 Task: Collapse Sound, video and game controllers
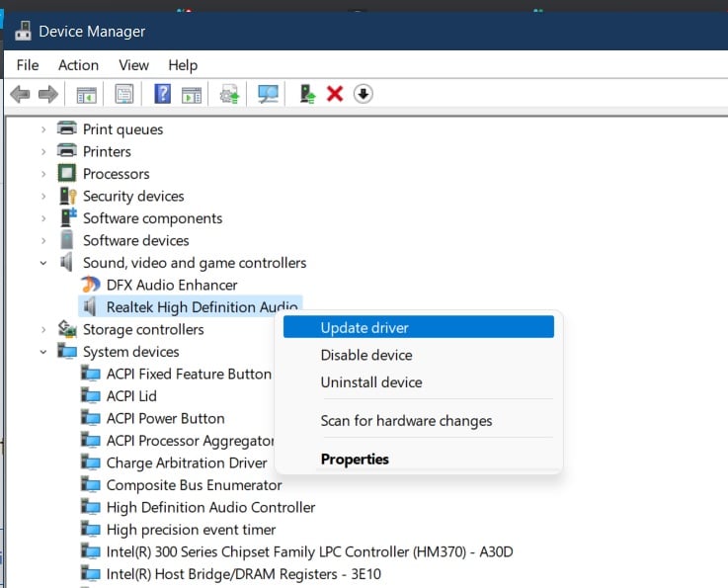(43, 263)
